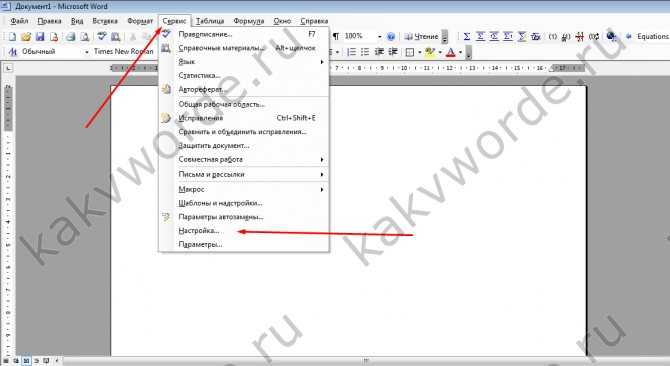The width and height of the screenshot is (670, 366).
Task: Toggle the highlight marker tool
Action: (x=429, y=52)
